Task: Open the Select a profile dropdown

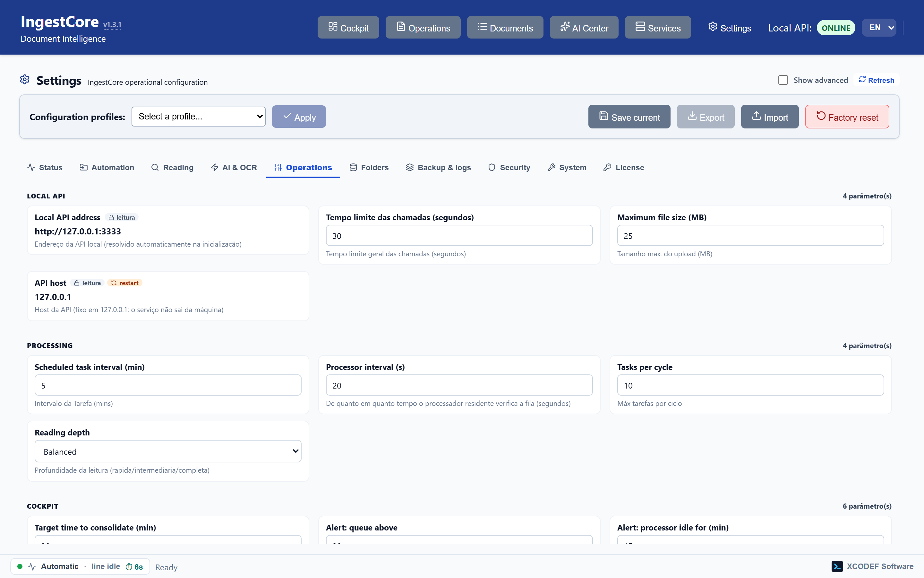Action: (199, 117)
